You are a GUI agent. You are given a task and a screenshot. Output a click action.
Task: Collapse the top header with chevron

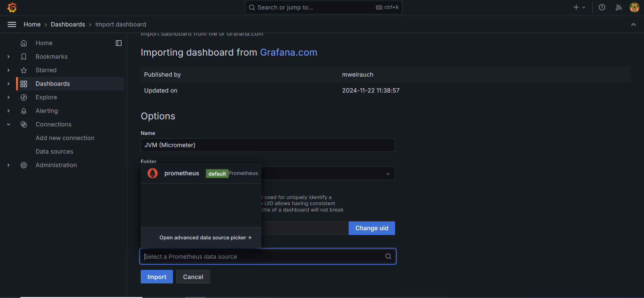(x=633, y=24)
